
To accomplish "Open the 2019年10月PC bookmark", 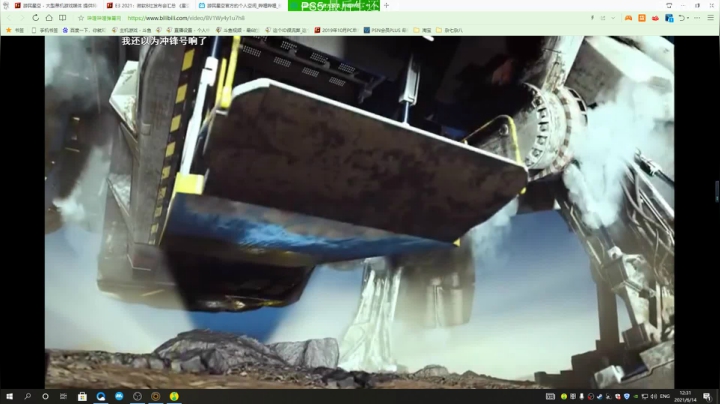I will pyautogui.click(x=336, y=30).
